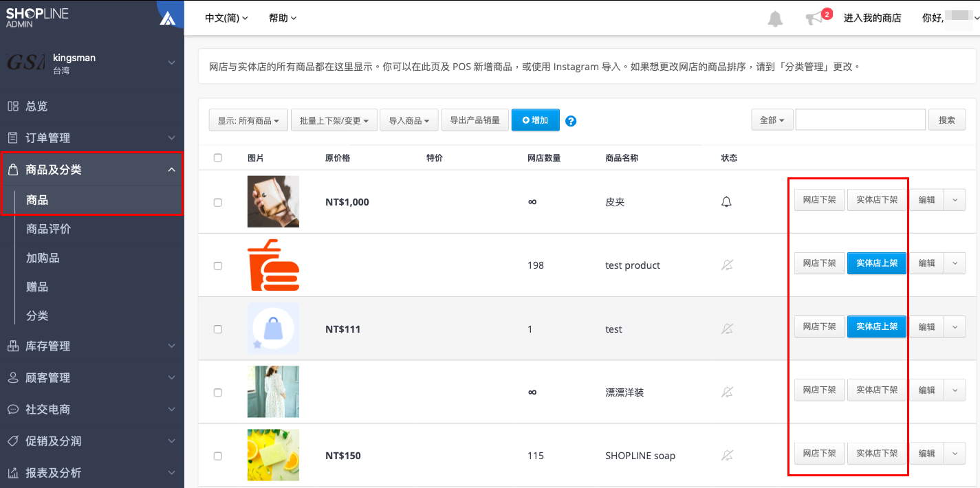Click the blue 增加 add button
This screenshot has height=488, width=980.
coord(536,120)
